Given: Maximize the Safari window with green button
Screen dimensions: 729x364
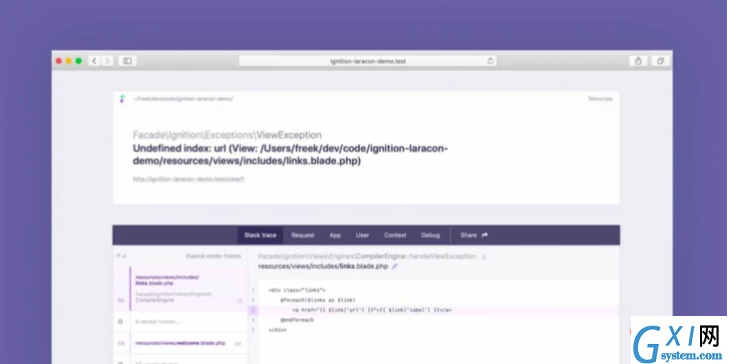Looking at the screenshot, I should pyautogui.click(x=79, y=61).
